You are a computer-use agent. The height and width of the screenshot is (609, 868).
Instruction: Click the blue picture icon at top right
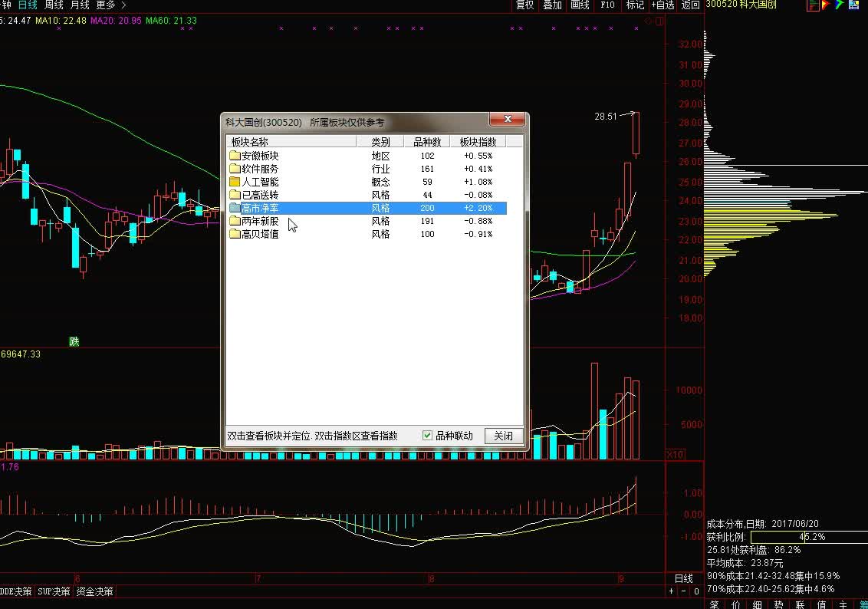tap(853, 5)
